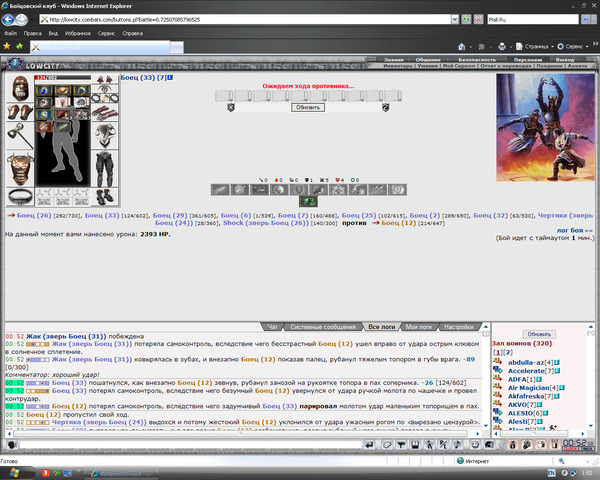Activate the green glowing combat ability
Image resolution: width=600 pixels, height=480 pixels.
pyautogui.click(x=308, y=201)
